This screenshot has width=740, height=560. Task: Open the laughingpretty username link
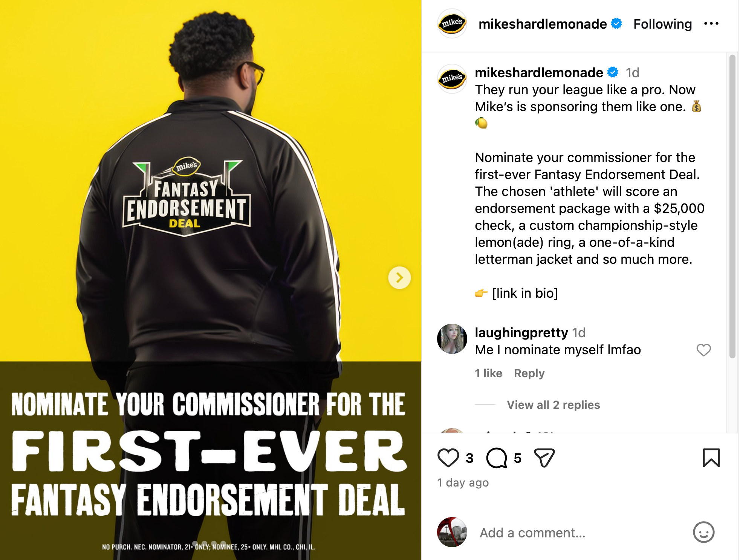pos(521,332)
